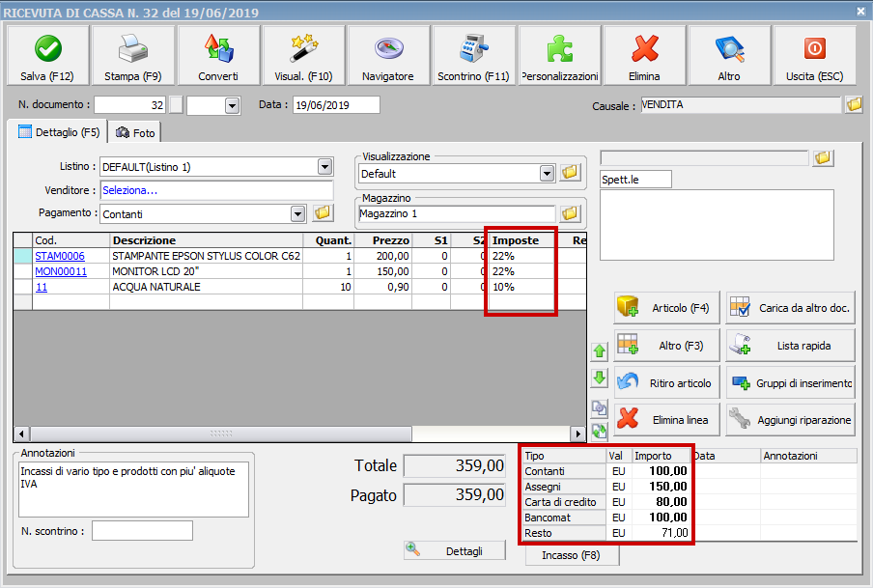Click the Altro (F3) insert button

[667, 346]
